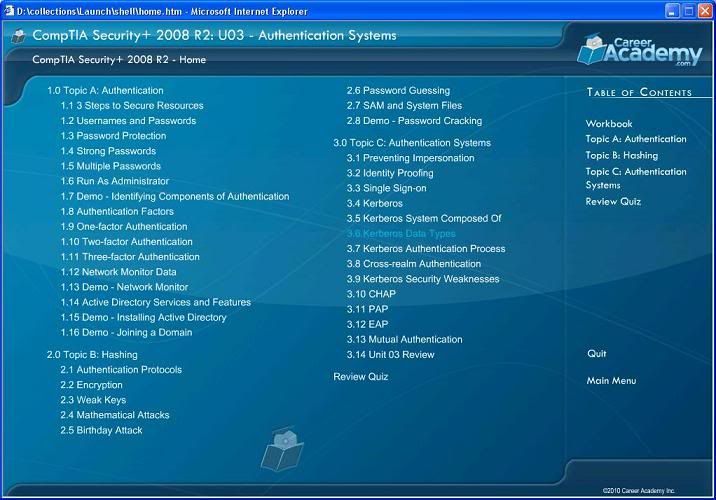
Task: Open 1.14 Active Directory Services and Features
Action: click(x=156, y=302)
